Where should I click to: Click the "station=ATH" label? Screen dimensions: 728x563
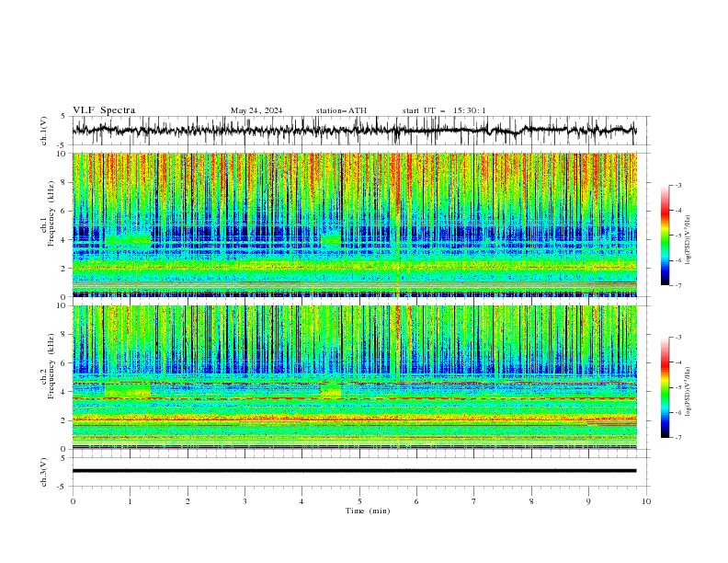(x=341, y=110)
